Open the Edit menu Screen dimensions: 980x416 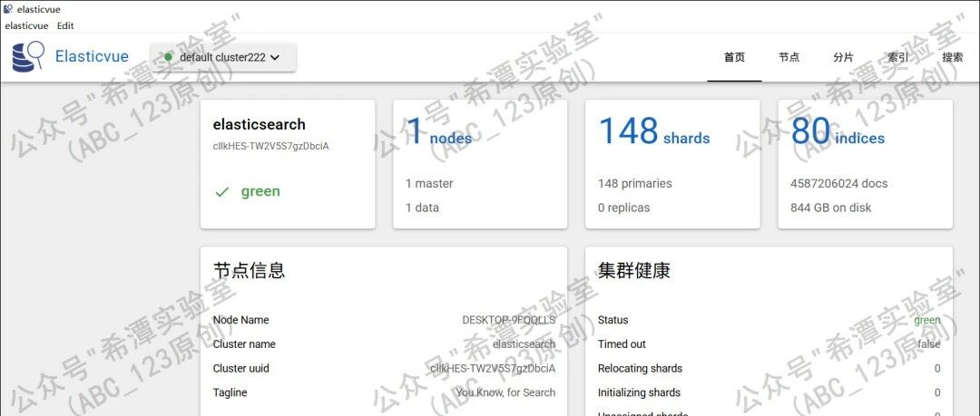tap(65, 25)
